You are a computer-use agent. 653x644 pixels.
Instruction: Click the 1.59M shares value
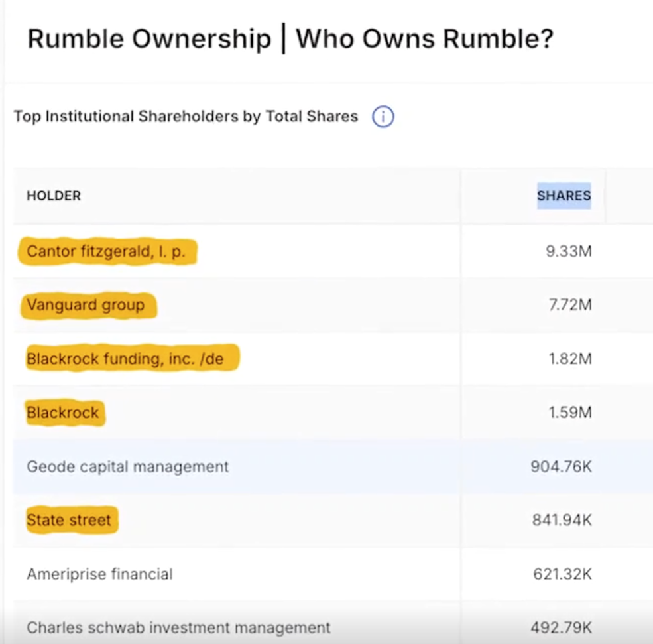click(x=569, y=413)
